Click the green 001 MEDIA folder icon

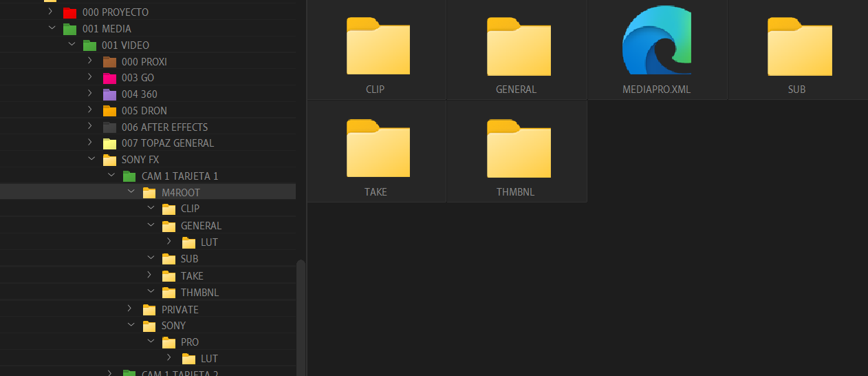[69, 29]
